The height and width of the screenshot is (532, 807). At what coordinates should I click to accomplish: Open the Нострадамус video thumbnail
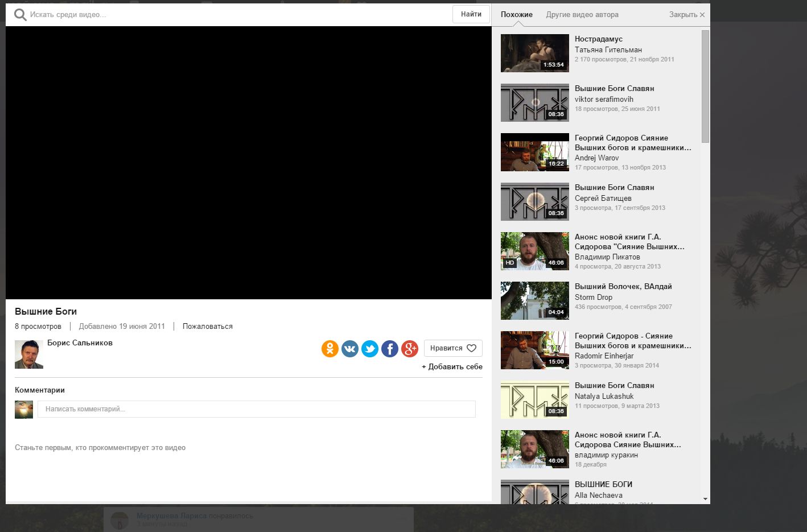point(534,53)
